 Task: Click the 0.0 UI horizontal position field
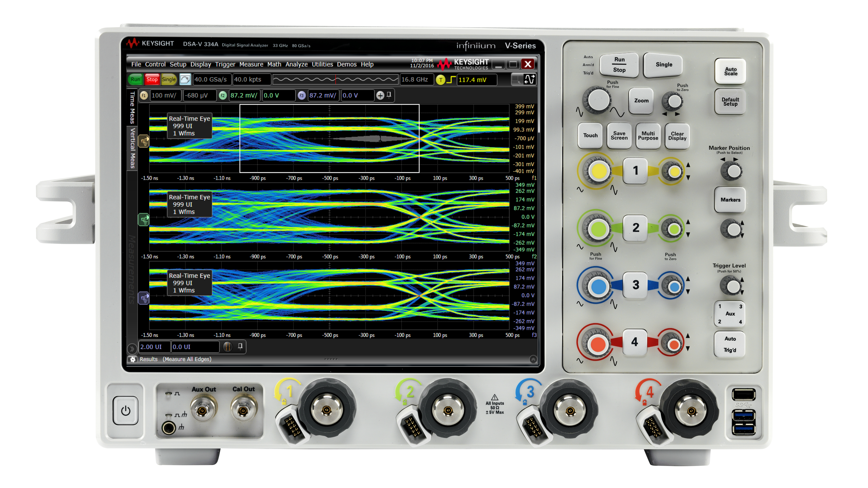point(195,347)
